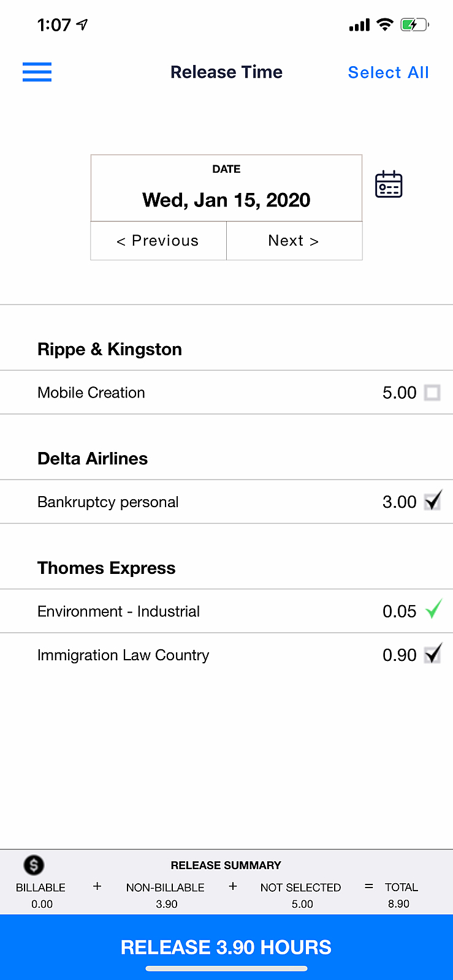
Task: Open the Environment - Industrial time entry
Action: click(119, 611)
